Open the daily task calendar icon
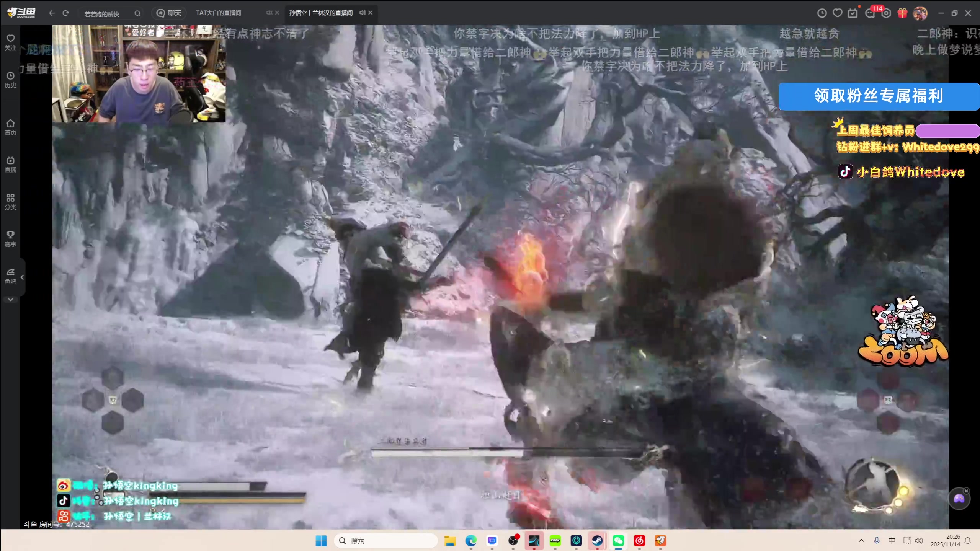 click(853, 13)
